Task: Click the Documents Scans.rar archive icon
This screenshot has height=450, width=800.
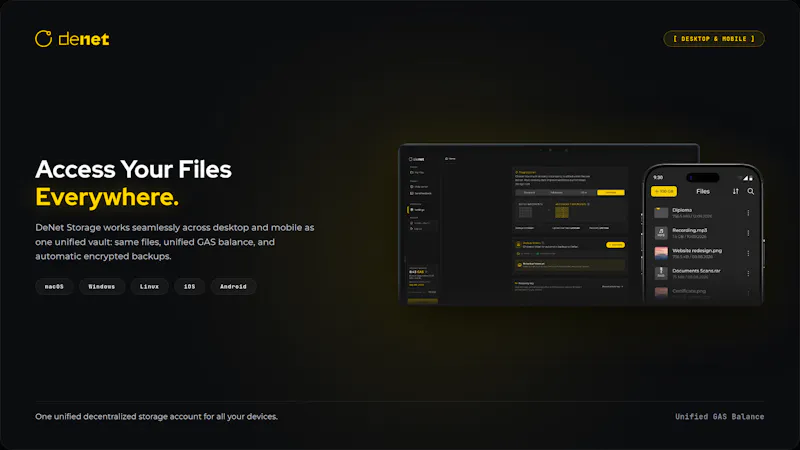Action: [x=661, y=273]
